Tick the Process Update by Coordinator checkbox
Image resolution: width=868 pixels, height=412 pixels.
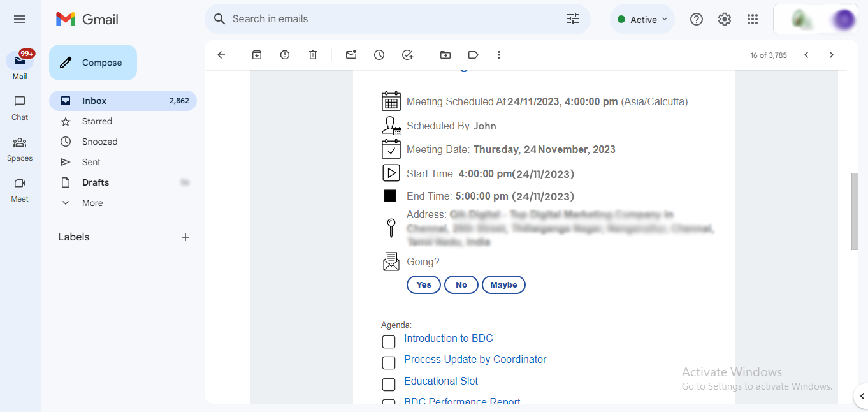(389, 363)
